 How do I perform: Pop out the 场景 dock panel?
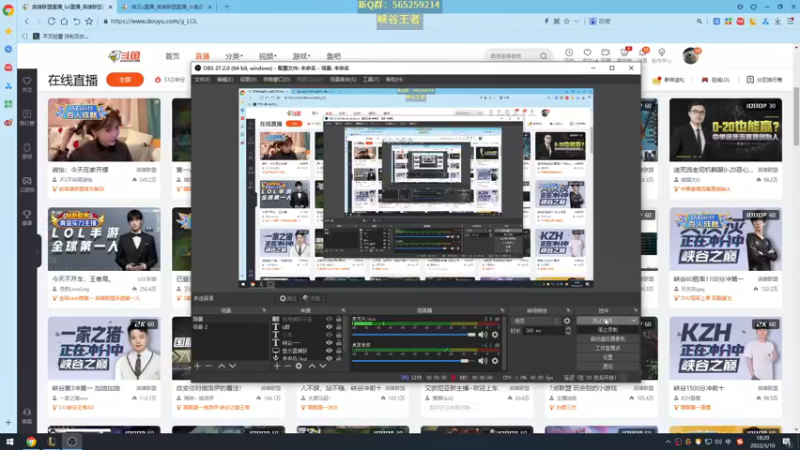pyautogui.click(x=264, y=310)
